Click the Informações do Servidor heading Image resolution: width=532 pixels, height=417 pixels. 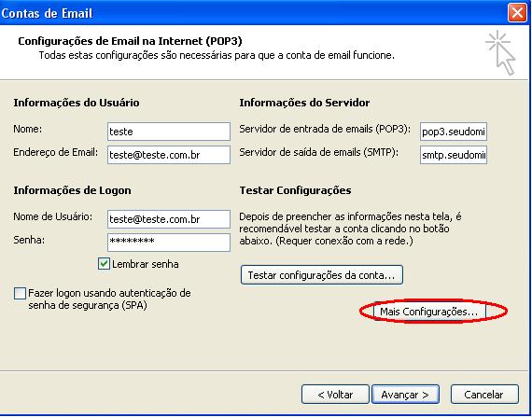(x=304, y=103)
